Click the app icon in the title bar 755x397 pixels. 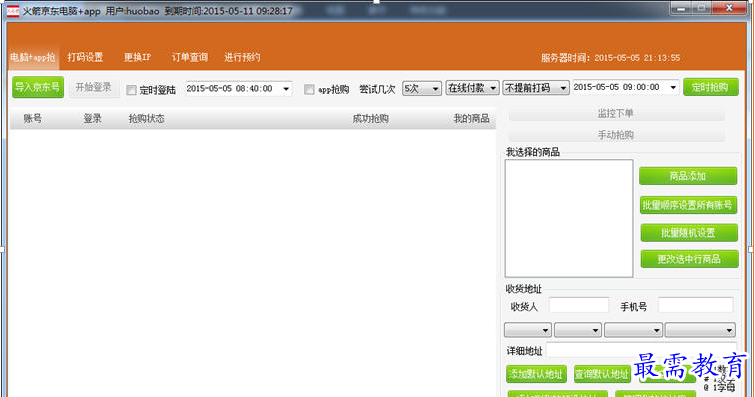pos(13,11)
